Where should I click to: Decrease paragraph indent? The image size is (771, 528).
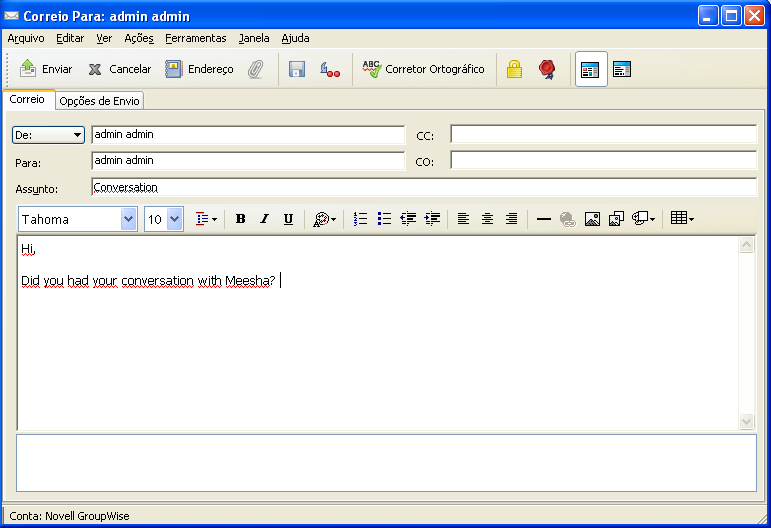[x=408, y=219]
